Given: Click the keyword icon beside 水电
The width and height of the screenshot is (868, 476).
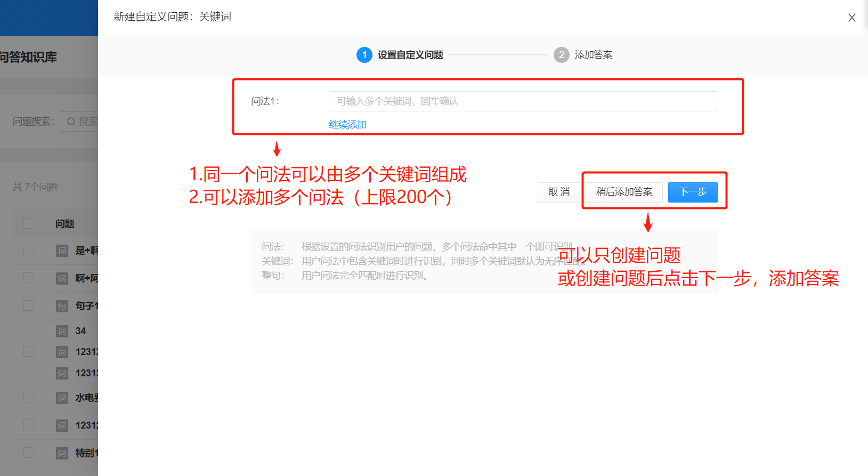Looking at the screenshot, I should click(x=62, y=398).
